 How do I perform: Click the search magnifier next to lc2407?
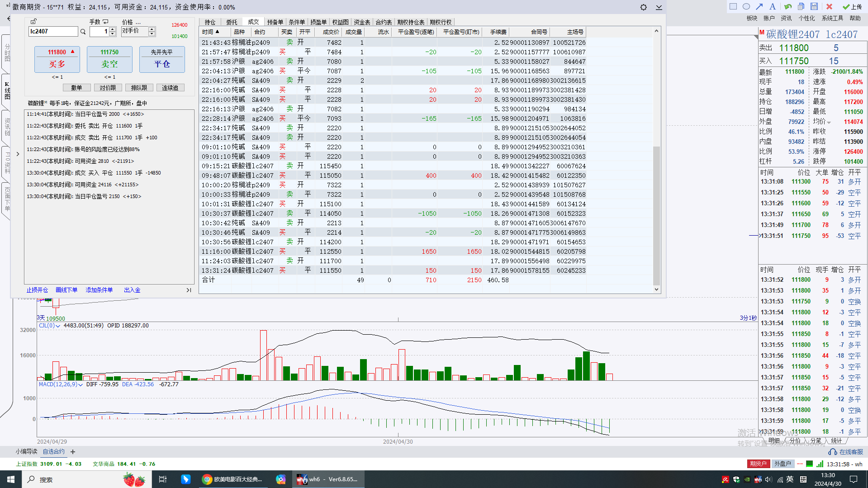point(83,32)
